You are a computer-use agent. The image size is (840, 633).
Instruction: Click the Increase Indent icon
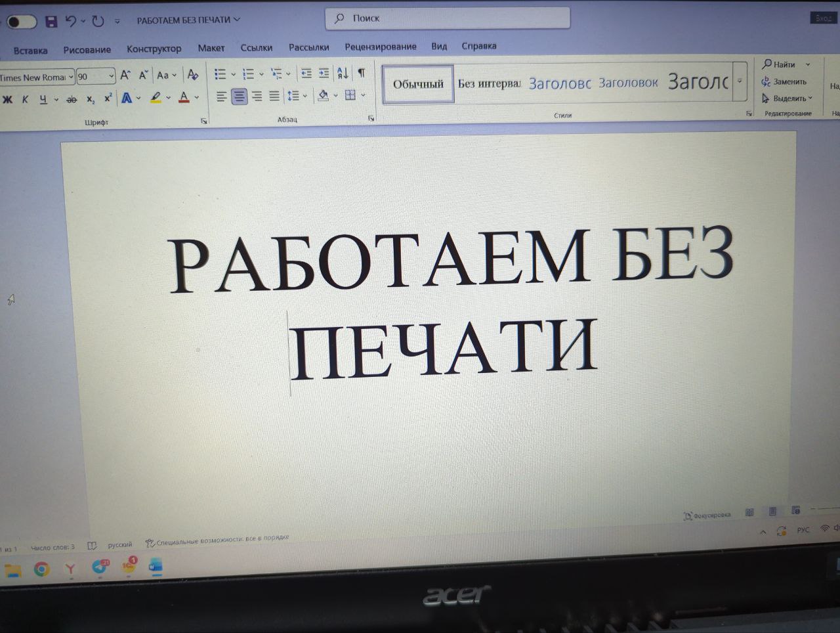324,74
